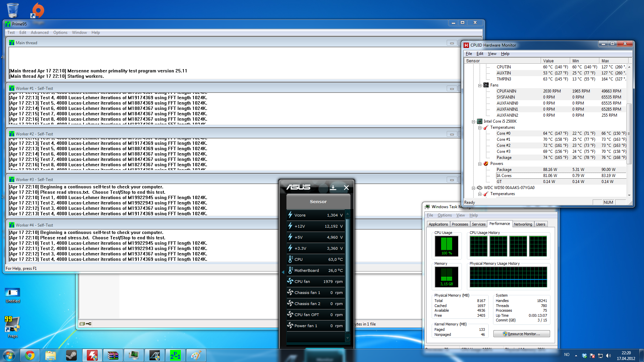The width and height of the screenshot is (644, 362).
Task: Click the ASUS sensor panel download icon
Action: pos(333,188)
